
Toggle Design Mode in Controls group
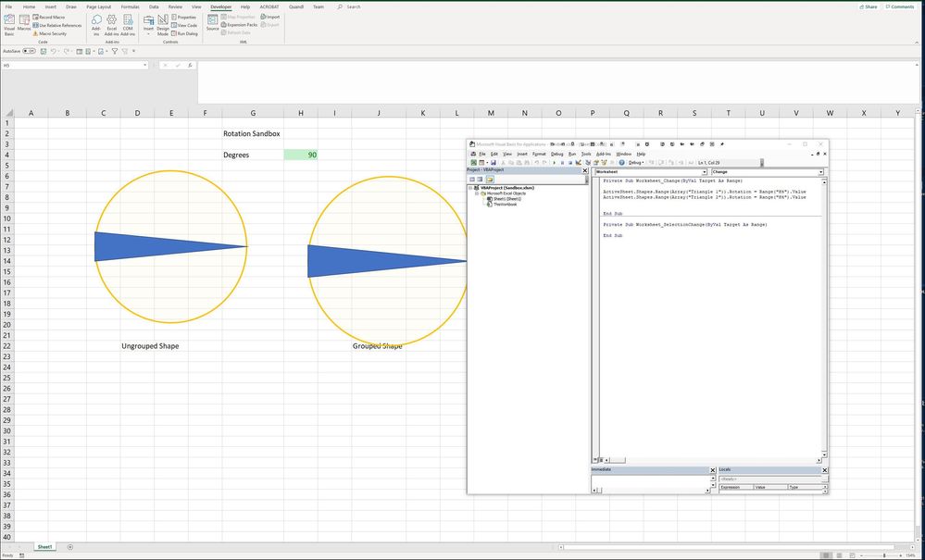pyautogui.click(x=163, y=25)
